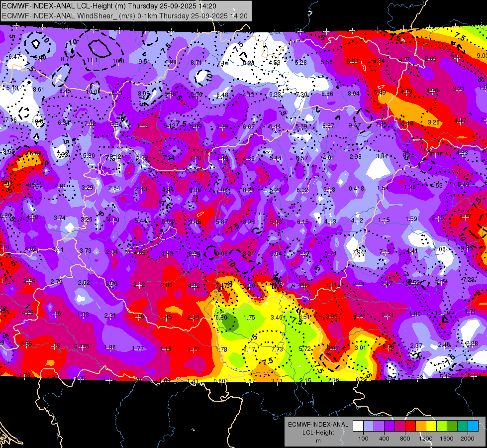This screenshot has width=487, height=448.
Task: Click the 'ECMWF-INDEX-ANAL' legend heading
Action: [318, 425]
